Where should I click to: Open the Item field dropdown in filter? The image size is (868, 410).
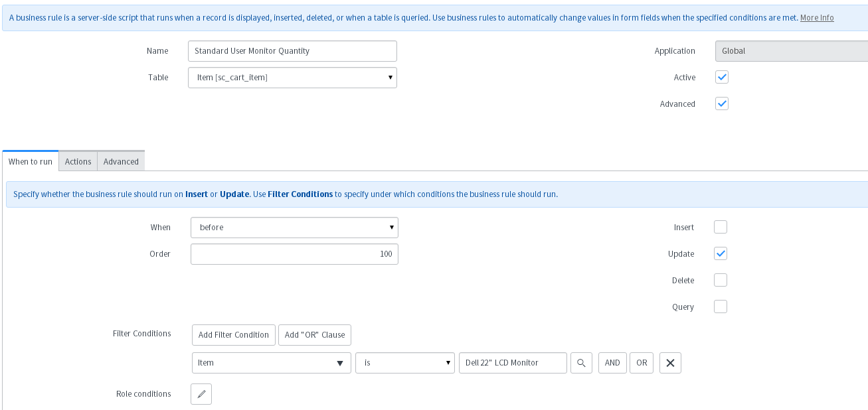point(271,363)
